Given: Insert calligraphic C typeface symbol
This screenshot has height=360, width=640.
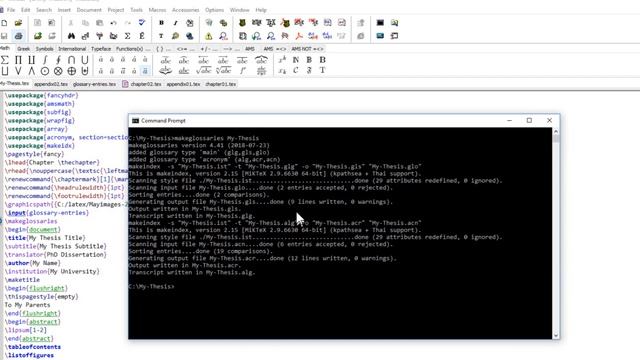Looking at the screenshot, I should [x=296, y=71].
